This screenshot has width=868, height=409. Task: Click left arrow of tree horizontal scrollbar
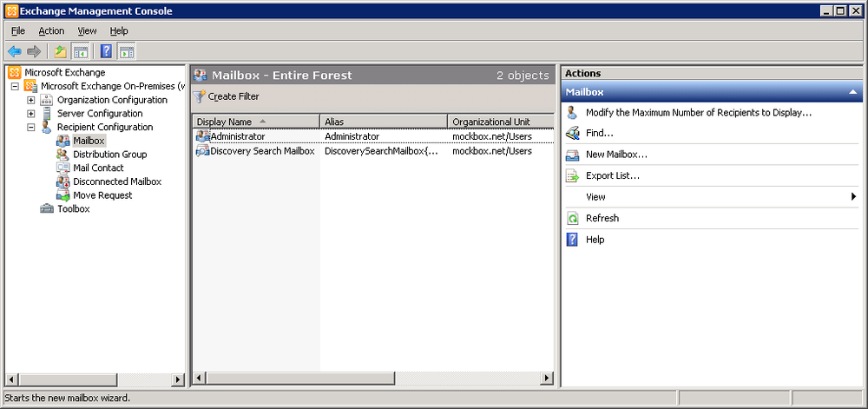[x=11, y=379]
